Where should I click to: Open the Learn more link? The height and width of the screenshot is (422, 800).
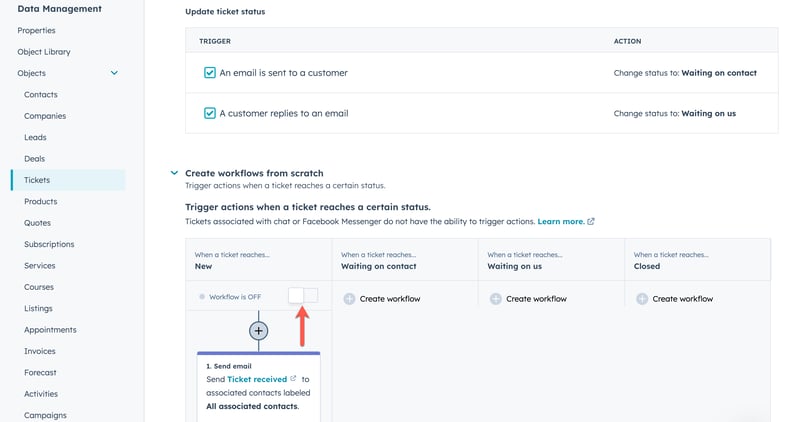click(x=561, y=221)
